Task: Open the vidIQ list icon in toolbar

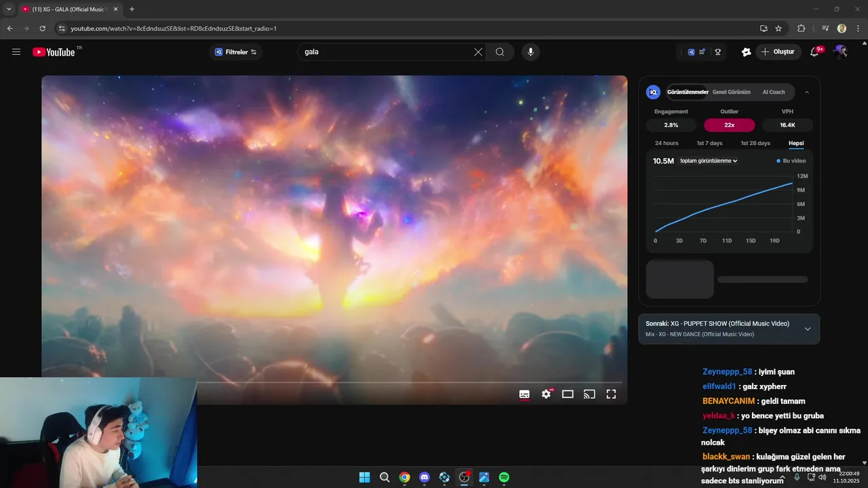Action: [702, 52]
